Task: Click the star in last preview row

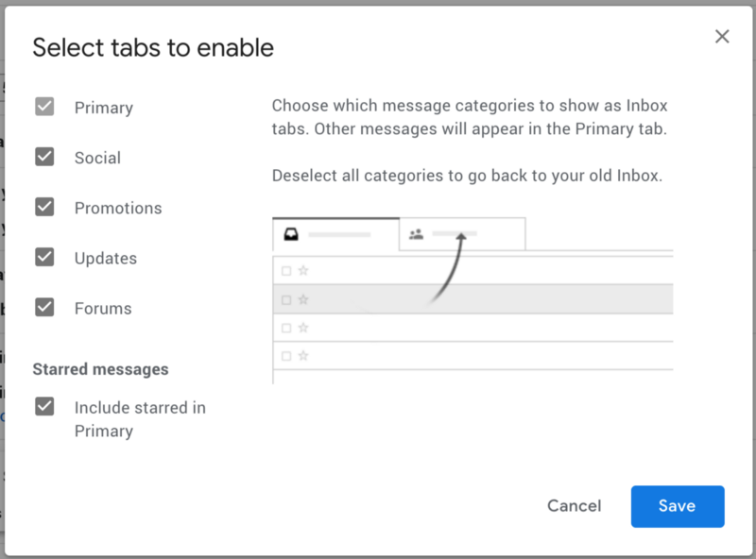Action: (303, 356)
